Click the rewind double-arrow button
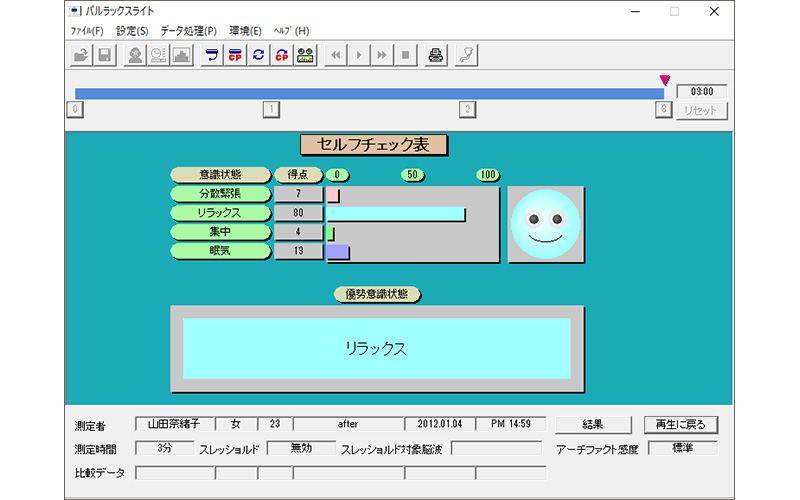This screenshot has width=800, height=500. pyautogui.click(x=337, y=55)
